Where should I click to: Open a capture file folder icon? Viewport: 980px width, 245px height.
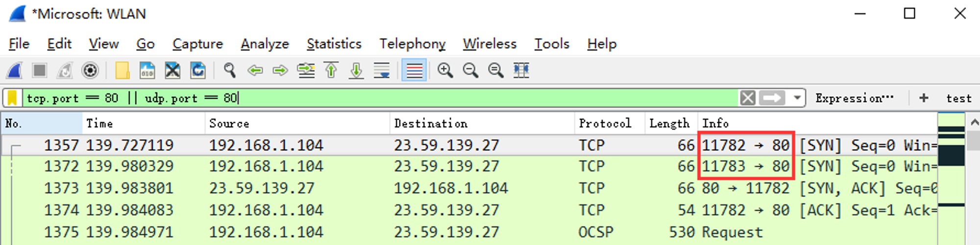point(122,70)
